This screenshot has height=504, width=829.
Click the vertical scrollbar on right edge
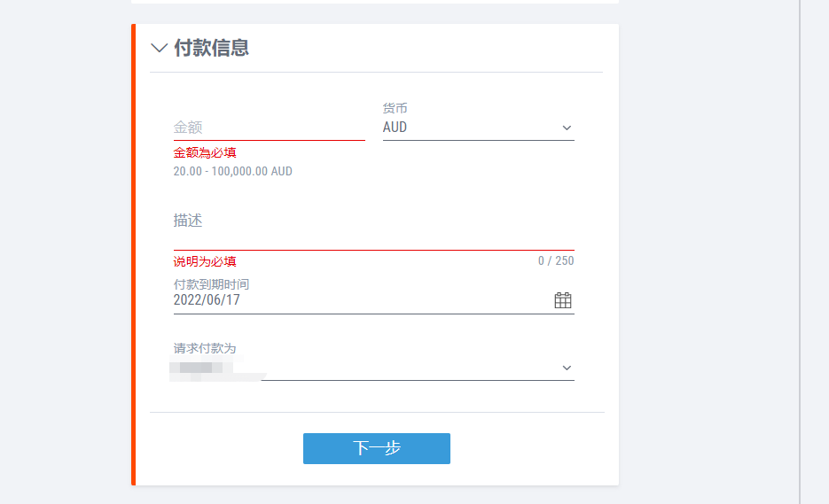point(800,252)
